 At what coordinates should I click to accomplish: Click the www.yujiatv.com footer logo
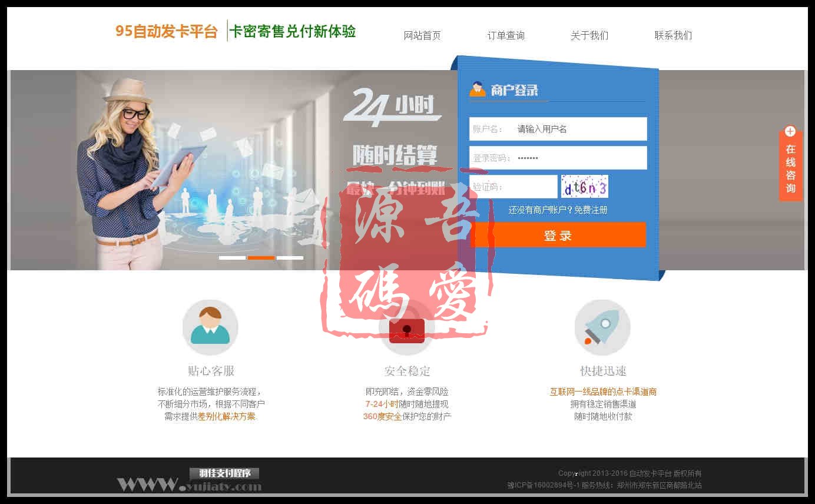[189, 485]
